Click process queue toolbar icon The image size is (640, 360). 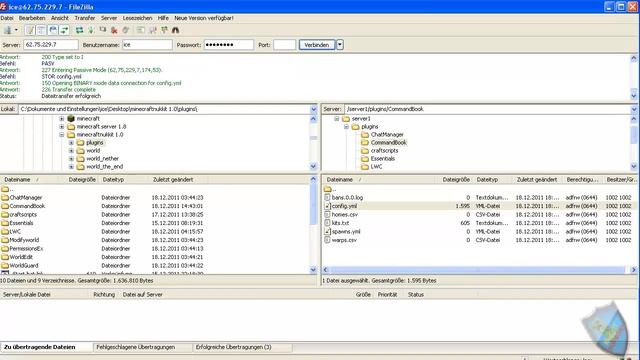pyautogui.click(x=91, y=30)
